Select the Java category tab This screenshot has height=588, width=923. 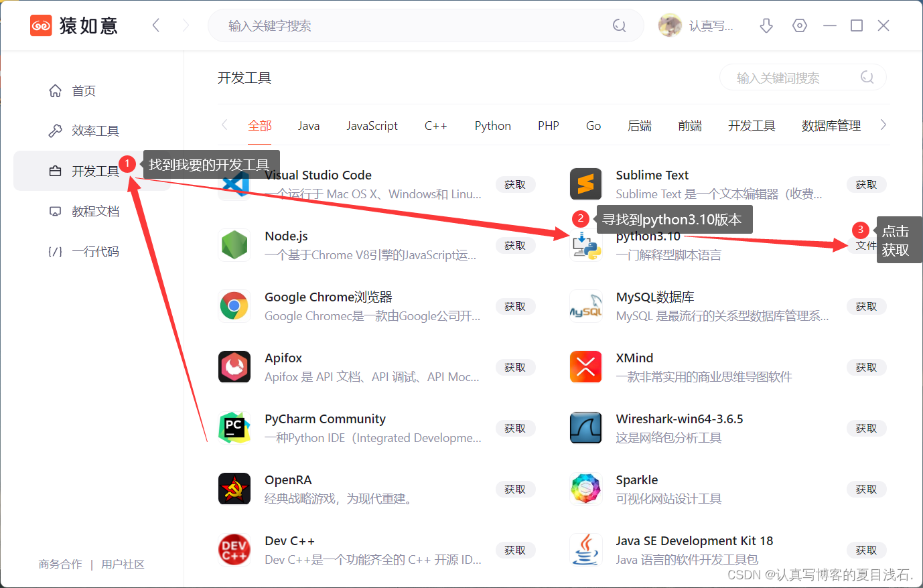click(309, 126)
